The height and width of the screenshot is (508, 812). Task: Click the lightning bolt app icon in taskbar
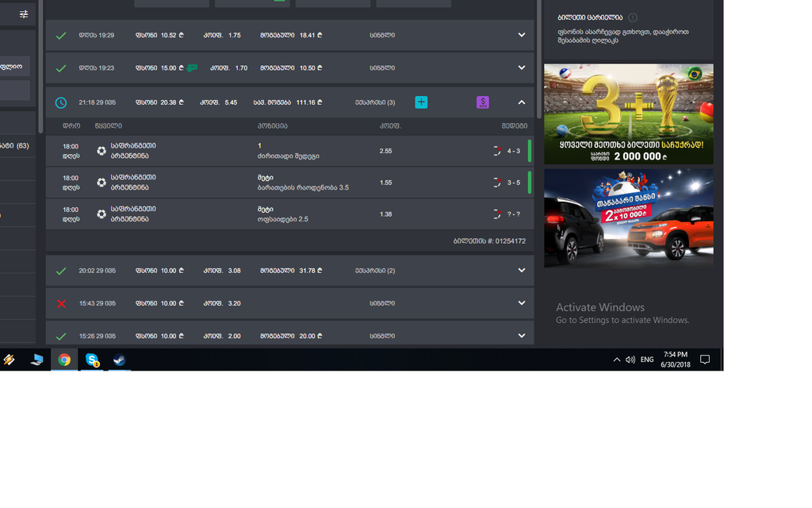(9, 360)
